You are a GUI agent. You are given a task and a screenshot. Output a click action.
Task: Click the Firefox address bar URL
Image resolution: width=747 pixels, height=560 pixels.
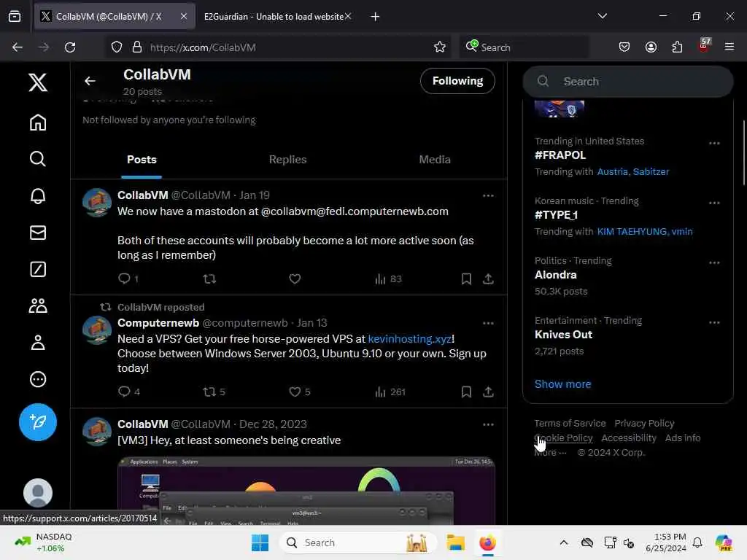point(203,47)
